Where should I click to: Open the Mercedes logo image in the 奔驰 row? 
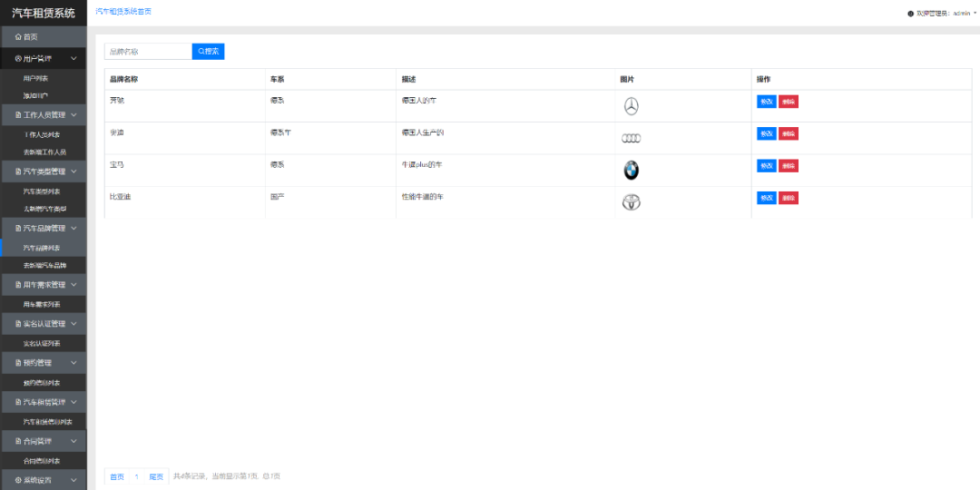tap(632, 106)
